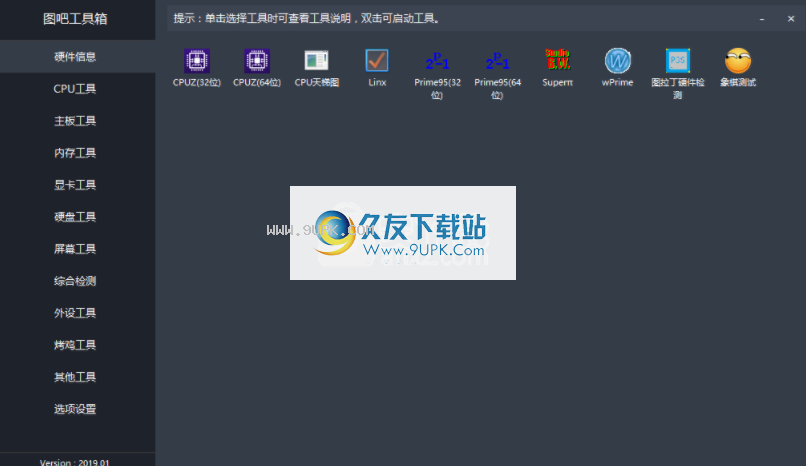Select the wPrime icon
This screenshot has width=806, height=466.
tap(617, 61)
